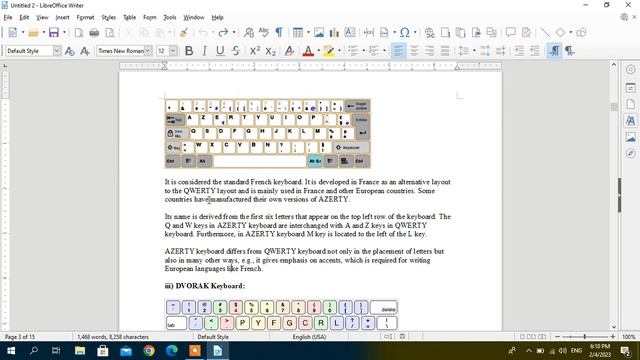Screen dimensions: 640x360
Task: Expand the Highlighting Color dropdown arrow
Action: (339, 51)
